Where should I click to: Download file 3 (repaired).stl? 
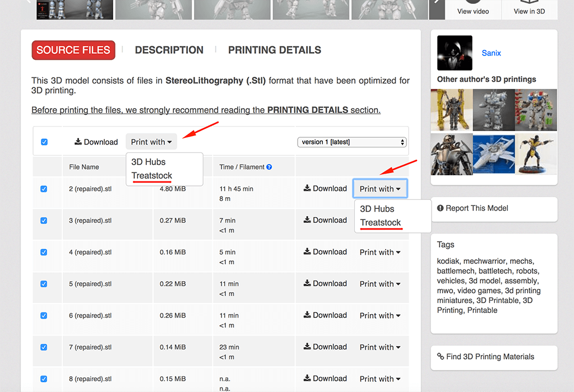coord(325,220)
